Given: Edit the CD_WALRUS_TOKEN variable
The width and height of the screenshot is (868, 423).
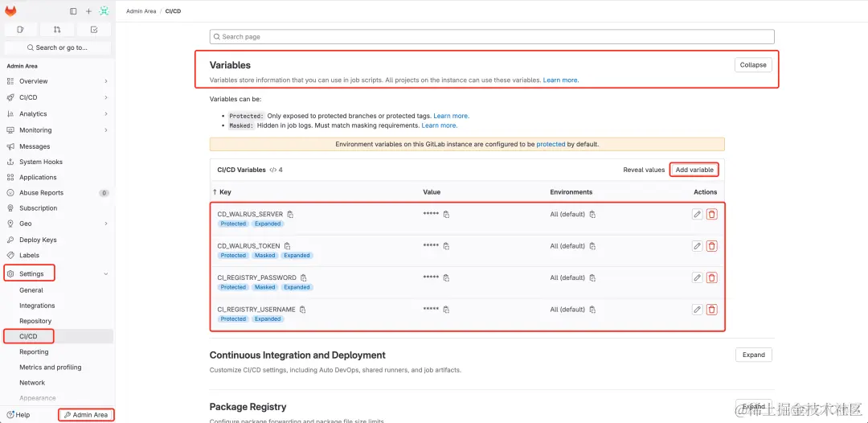Looking at the screenshot, I should click(x=698, y=246).
